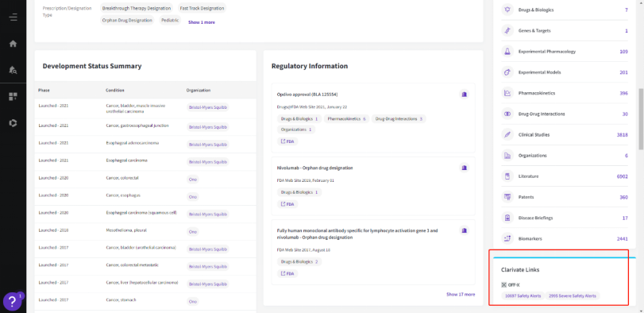This screenshot has width=644, height=313.
Task: Click the Organizations 1 chip under Opdivo approval
Action: [296, 129]
